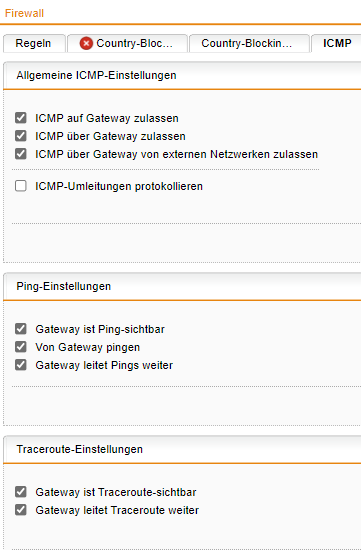The height and width of the screenshot is (550, 361).
Task: Uncheck Gateway ist Traceroute-sichtbar checkbox
Action: [x=21, y=492]
